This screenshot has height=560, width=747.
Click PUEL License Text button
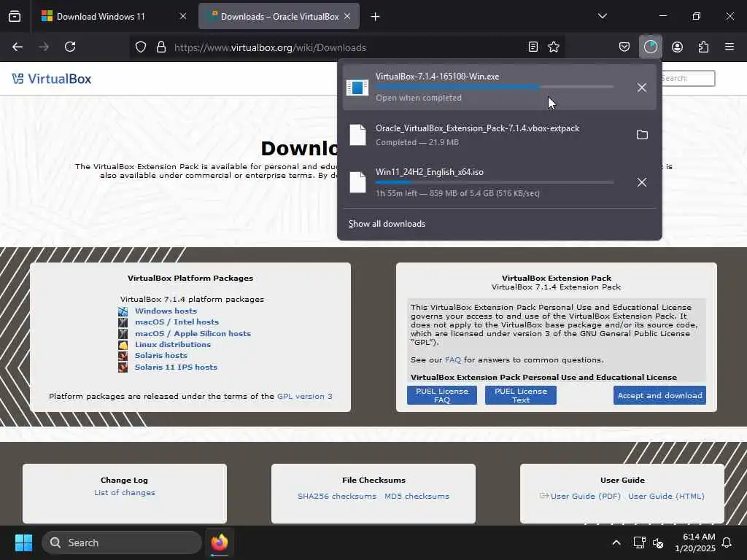[x=521, y=395]
